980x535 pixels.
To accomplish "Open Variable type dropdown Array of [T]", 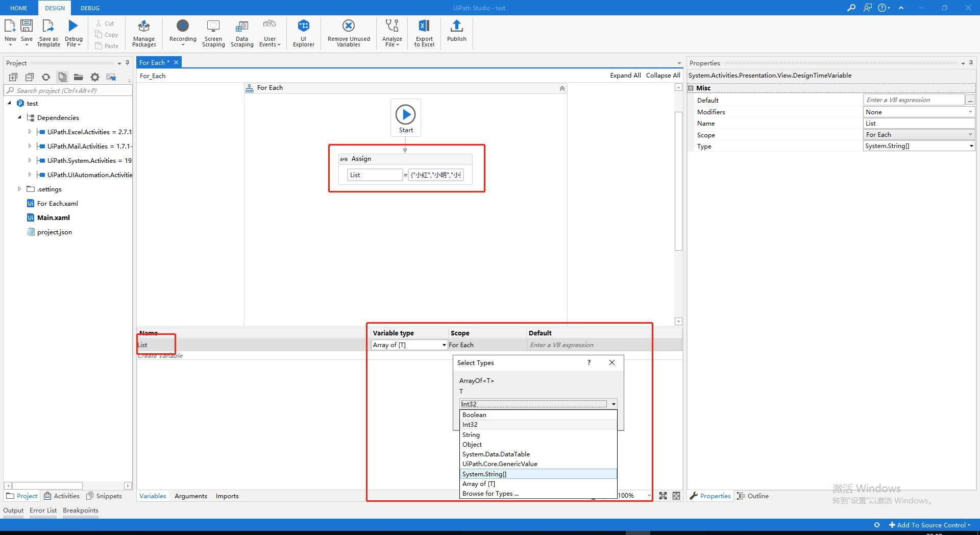I will (x=444, y=345).
